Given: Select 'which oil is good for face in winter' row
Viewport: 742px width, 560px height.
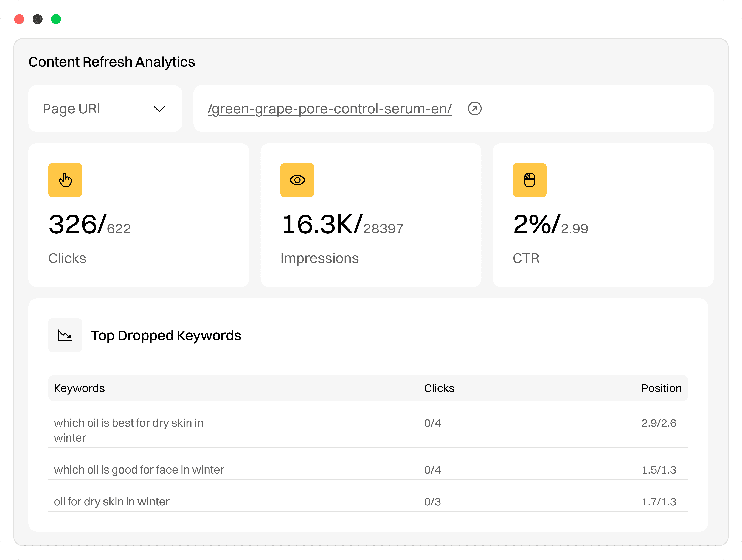Looking at the screenshot, I should tap(139, 470).
